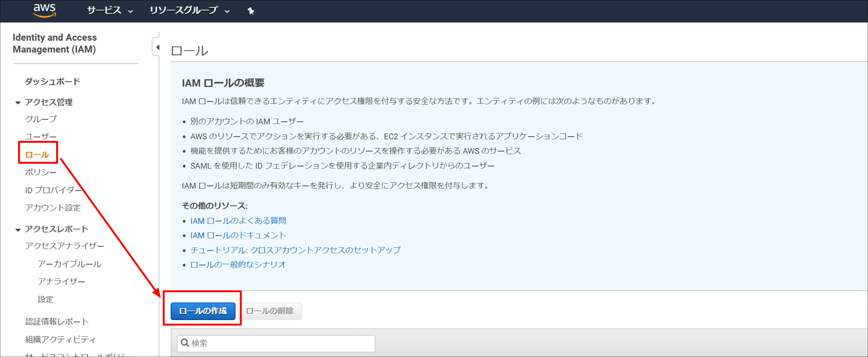
Task: Click the ロールの削除 button
Action: pos(270,311)
